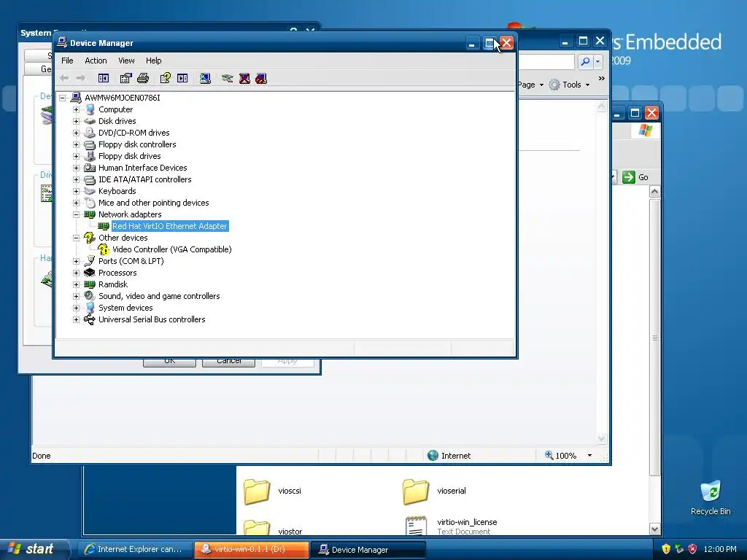Click the red shield security alert tray icon

coord(693,549)
